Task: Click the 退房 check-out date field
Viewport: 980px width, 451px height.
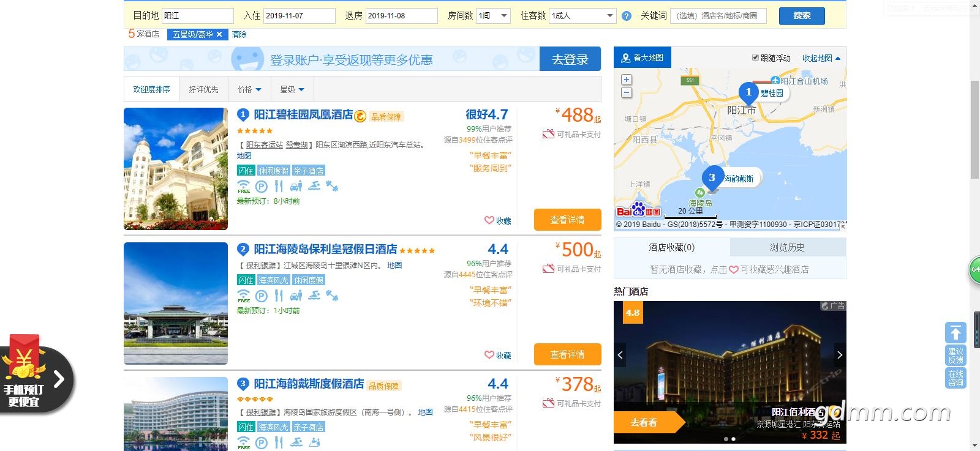Action: click(402, 16)
